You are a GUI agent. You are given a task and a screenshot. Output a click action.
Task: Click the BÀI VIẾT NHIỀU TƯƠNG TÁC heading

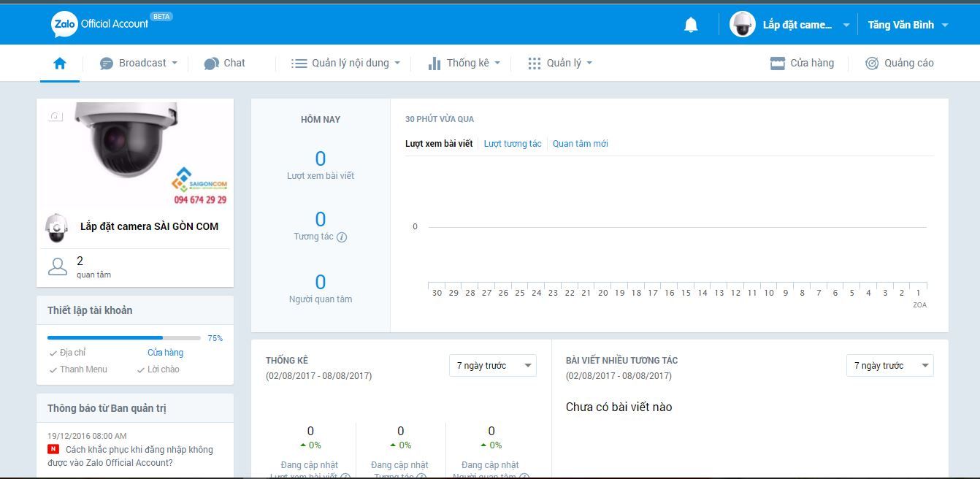(621, 361)
